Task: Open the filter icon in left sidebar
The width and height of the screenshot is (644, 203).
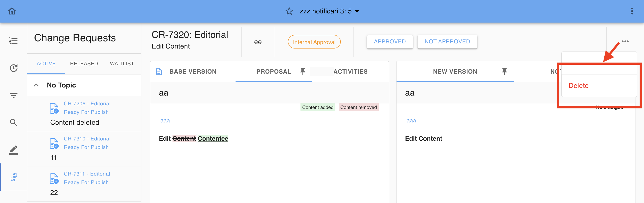Action: pyautogui.click(x=13, y=95)
